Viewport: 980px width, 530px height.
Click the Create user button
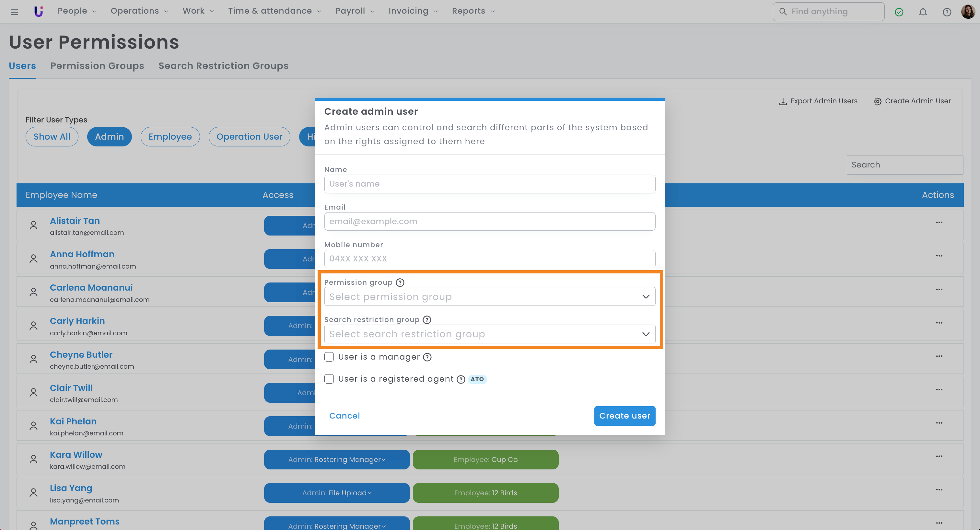pos(624,416)
